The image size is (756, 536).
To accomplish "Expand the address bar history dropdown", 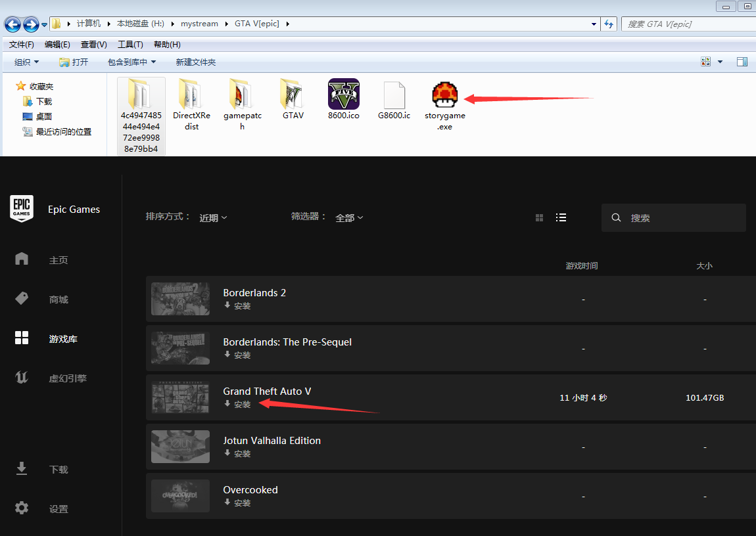I will (x=594, y=24).
